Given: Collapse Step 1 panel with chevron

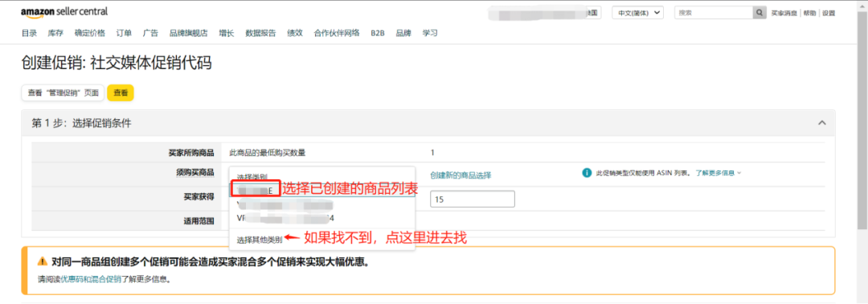Looking at the screenshot, I should (822, 122).
